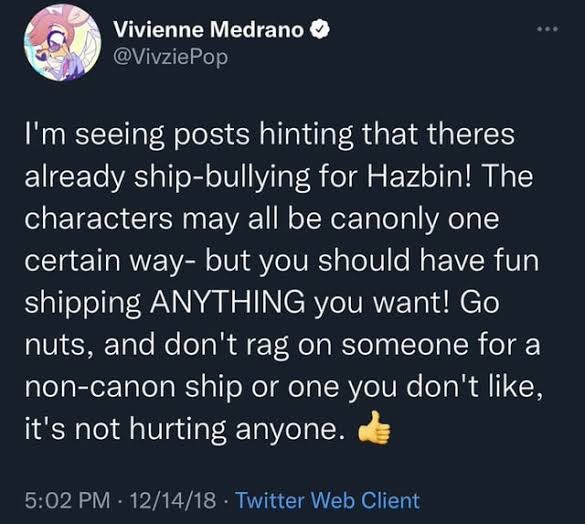Screen dimensions: 585x524
Task: Open the Vivienne Medrano display name
Action: pyautogui.click(x=209, y=30)
